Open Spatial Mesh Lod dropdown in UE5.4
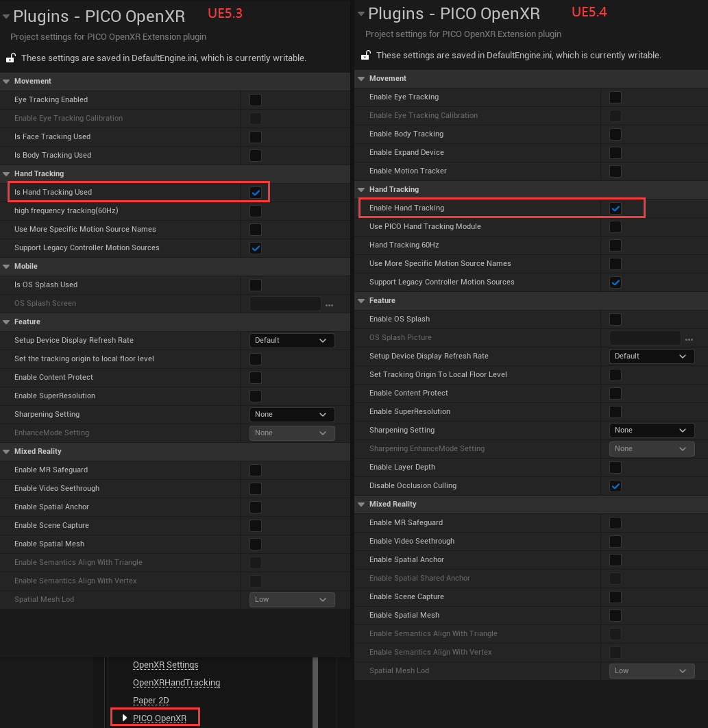Viewport: 708px width, 728px height. click(652, 671)
